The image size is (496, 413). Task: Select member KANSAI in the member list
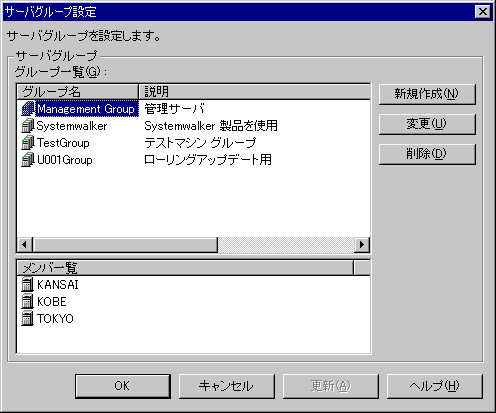58,285
